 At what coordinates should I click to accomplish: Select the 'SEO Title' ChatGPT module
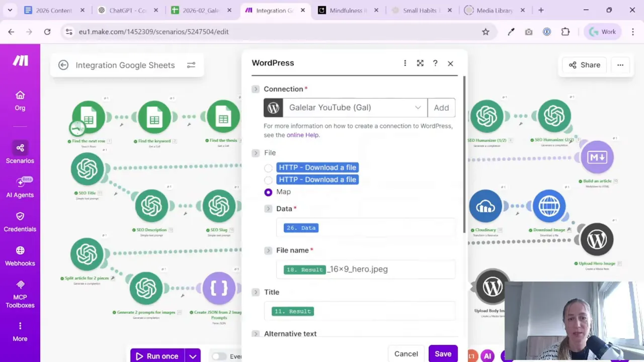click(x=87, y=169)
